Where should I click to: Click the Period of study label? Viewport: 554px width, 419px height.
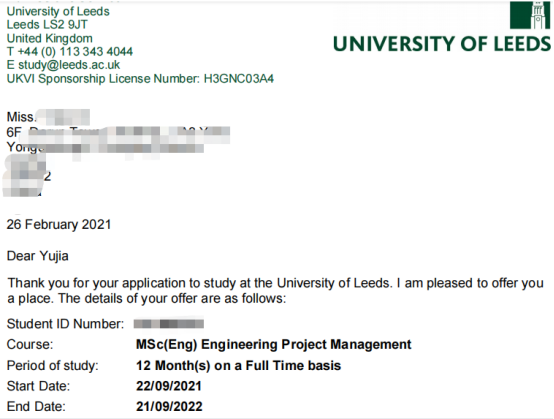pyautogui.click(x=53, y=366)
